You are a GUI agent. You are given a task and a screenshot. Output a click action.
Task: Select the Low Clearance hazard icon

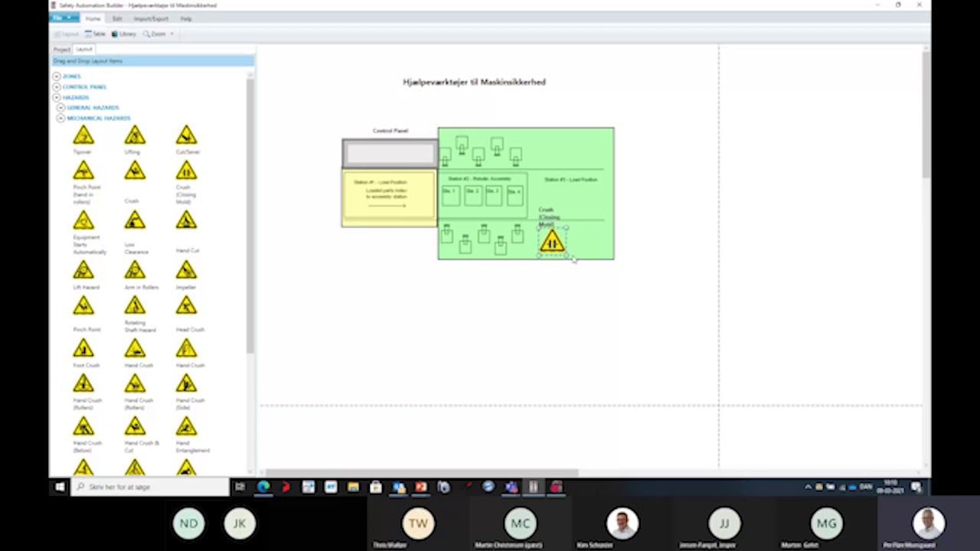tap(135, 220)
